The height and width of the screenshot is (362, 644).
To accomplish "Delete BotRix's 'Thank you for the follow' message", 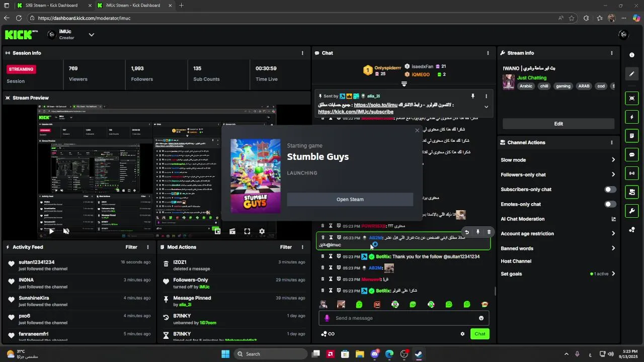I will pyautogui.click(x=323, y=256).
